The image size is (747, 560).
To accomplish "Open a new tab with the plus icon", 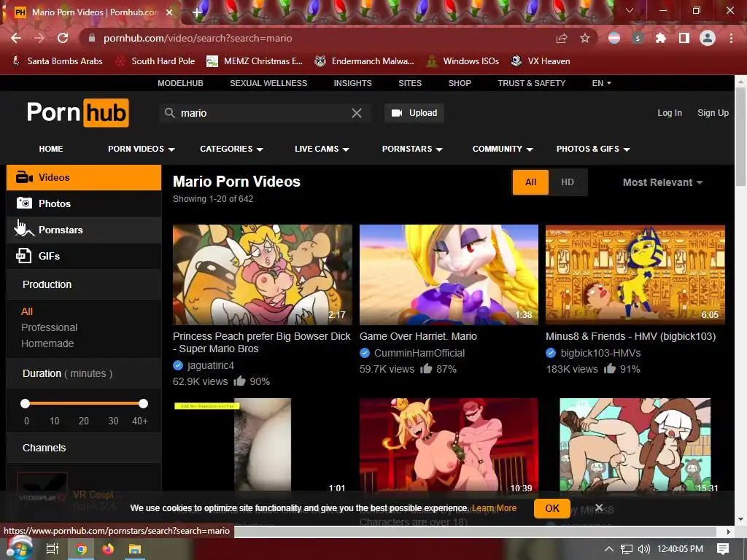I will point(197,12).
